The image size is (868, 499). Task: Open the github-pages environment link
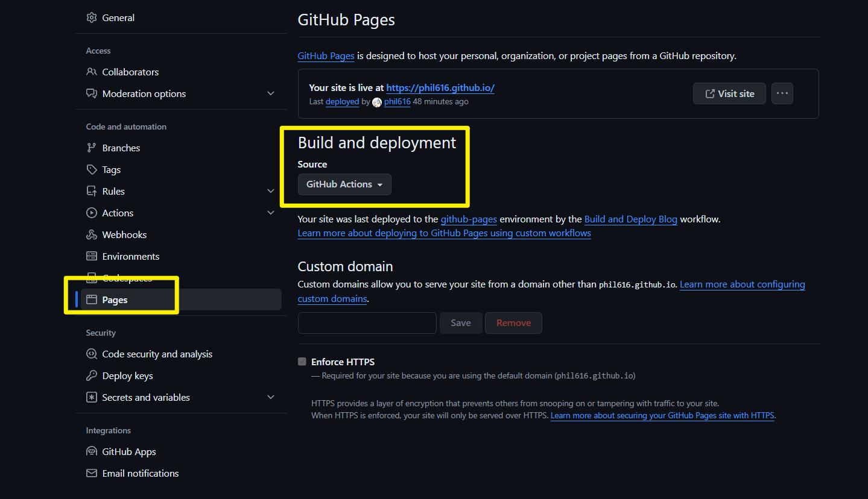point(469,219)
